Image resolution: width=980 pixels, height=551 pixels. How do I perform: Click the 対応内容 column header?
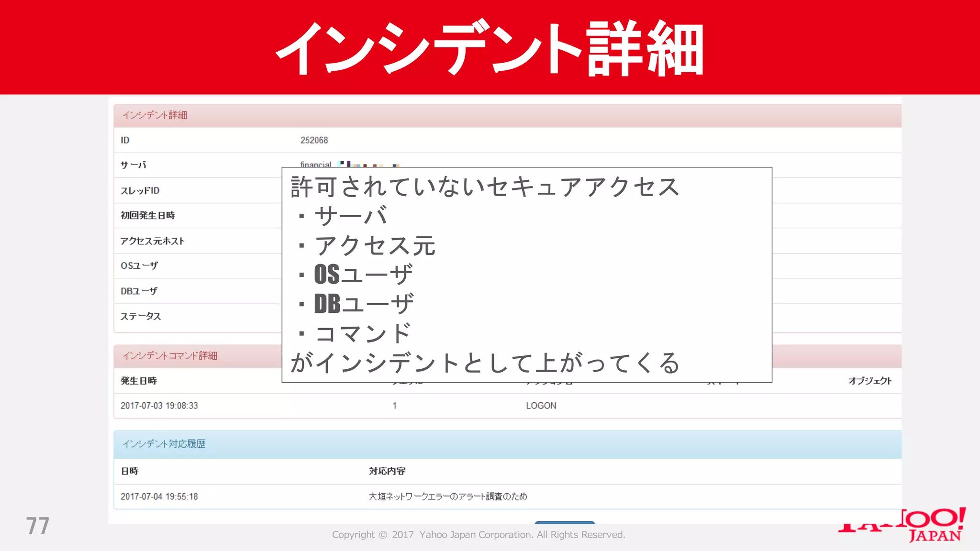tap(387, 471)
